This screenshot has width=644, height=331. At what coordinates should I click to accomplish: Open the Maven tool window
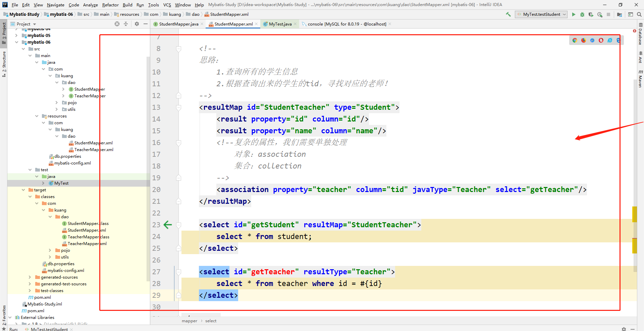tap(640, 79)
